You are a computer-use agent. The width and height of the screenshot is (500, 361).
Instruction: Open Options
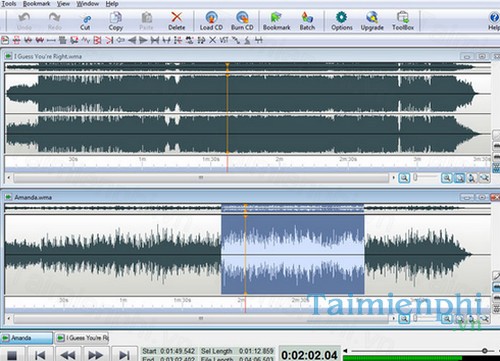[342, 21]
